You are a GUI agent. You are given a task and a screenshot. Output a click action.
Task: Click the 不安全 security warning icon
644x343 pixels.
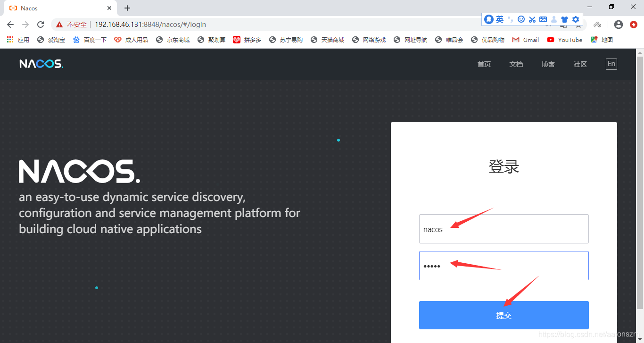pos(59,25)
